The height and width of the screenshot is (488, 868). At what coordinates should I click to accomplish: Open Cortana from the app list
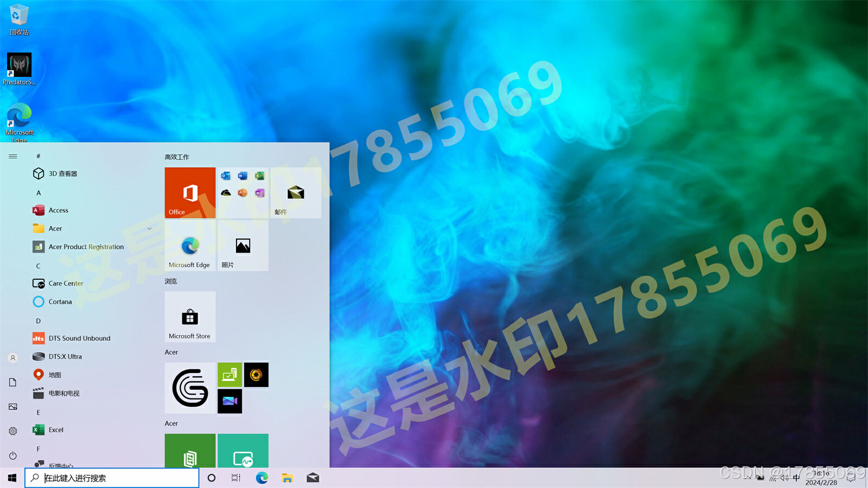coord(92,302)
